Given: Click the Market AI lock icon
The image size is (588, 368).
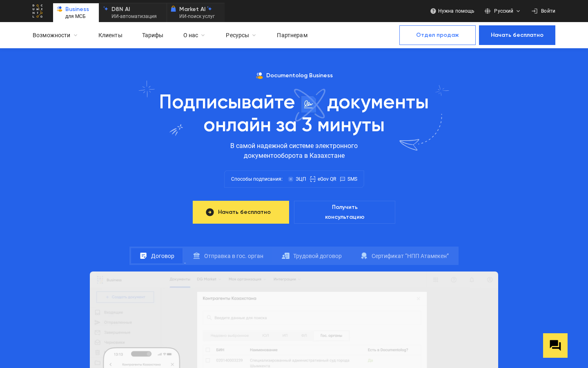Looking at the screenshot, I should click(x=173, y=9).
